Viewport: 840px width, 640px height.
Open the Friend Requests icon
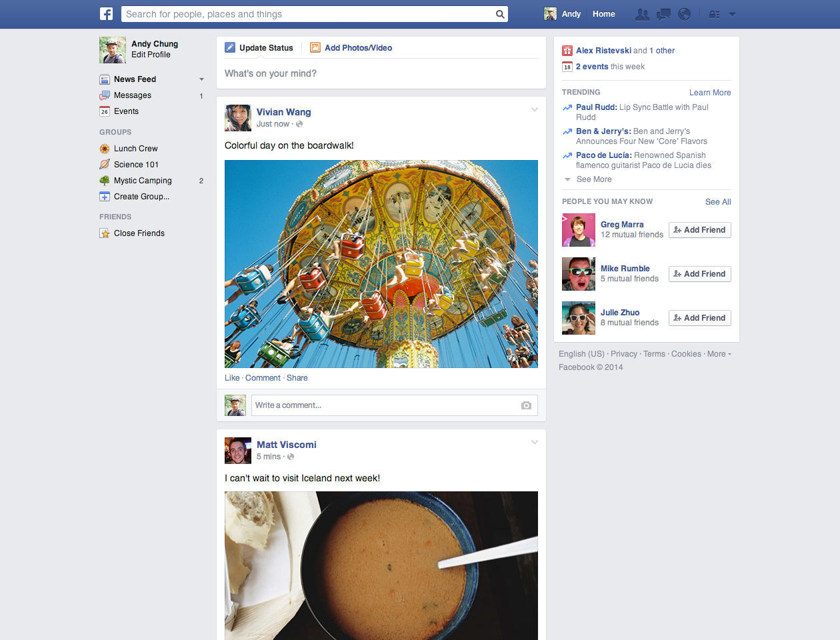click(642, 13)
